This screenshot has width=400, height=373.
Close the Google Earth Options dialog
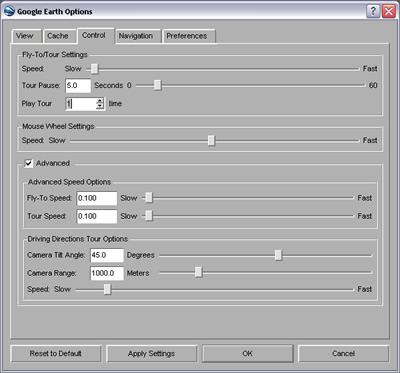click(x=389, y=11)
